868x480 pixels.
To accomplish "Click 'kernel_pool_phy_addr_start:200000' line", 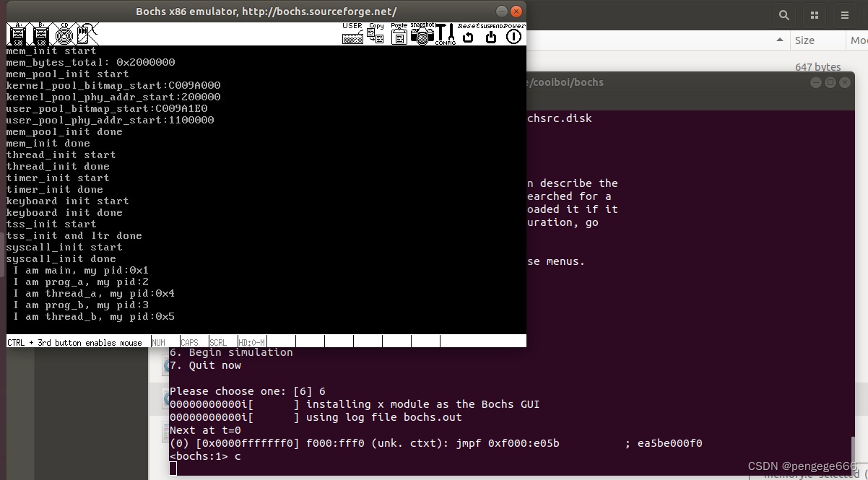I will [x=113, y=97].
